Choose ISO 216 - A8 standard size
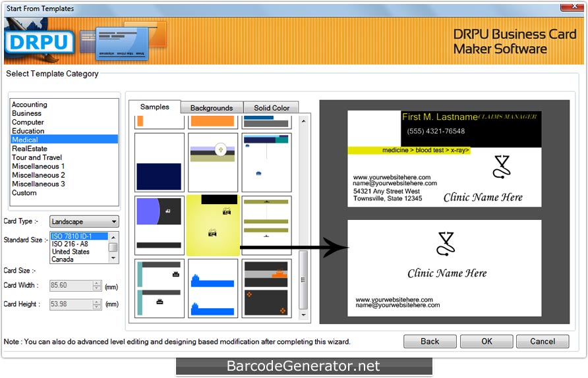Viewport: 588px width, 378px height. click(x=79, y=244)
